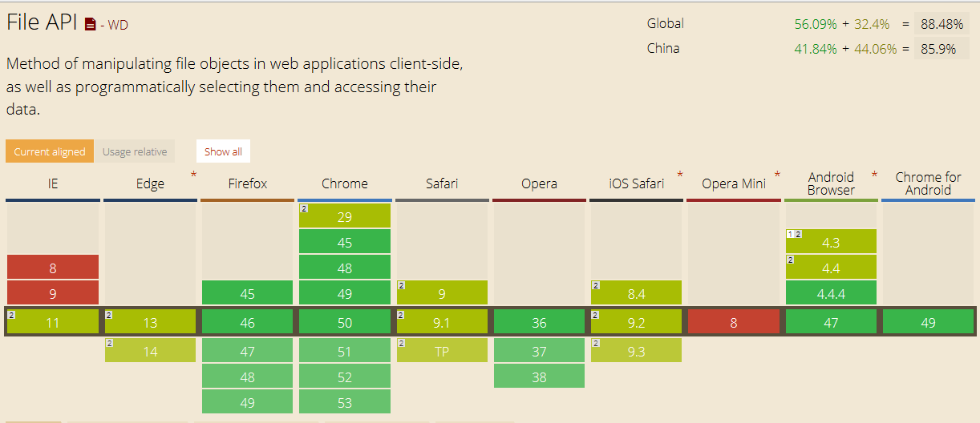
Task: Select the Firefox 46 cell
Action: pyautogui.click(x=248, y=323)
